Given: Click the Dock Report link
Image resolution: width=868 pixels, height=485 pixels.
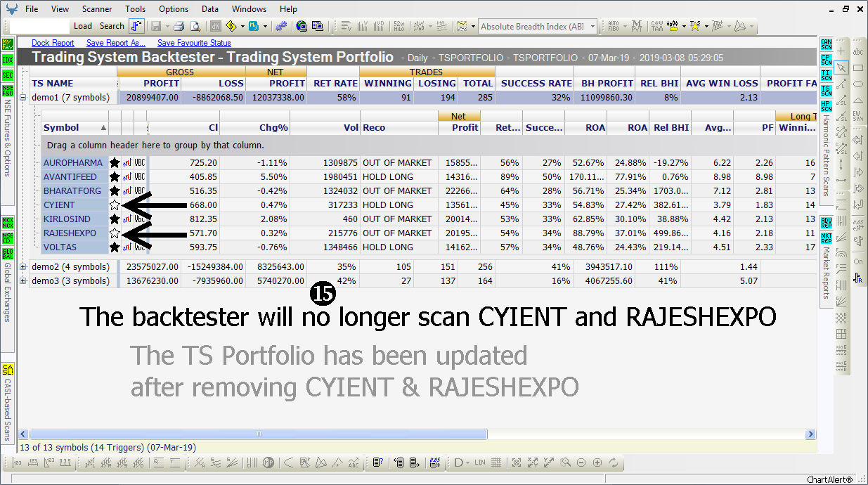Looking at the screenshot, I should coord(53,43).
